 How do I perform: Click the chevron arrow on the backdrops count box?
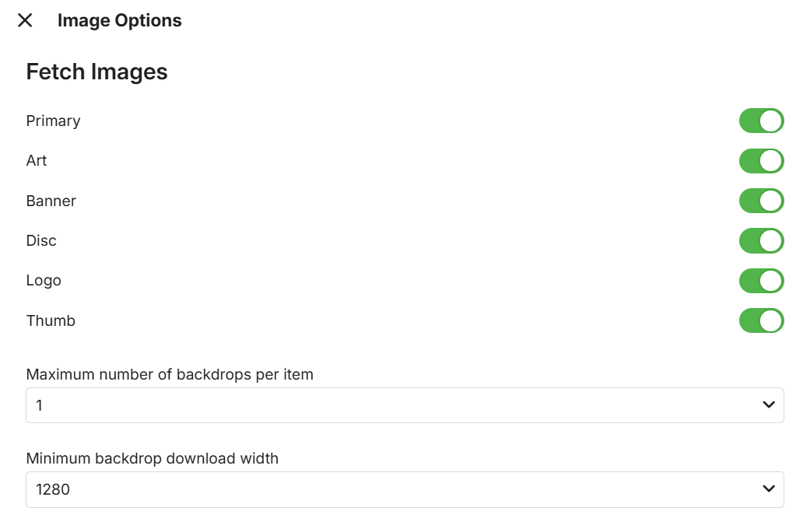click(769, 405)
